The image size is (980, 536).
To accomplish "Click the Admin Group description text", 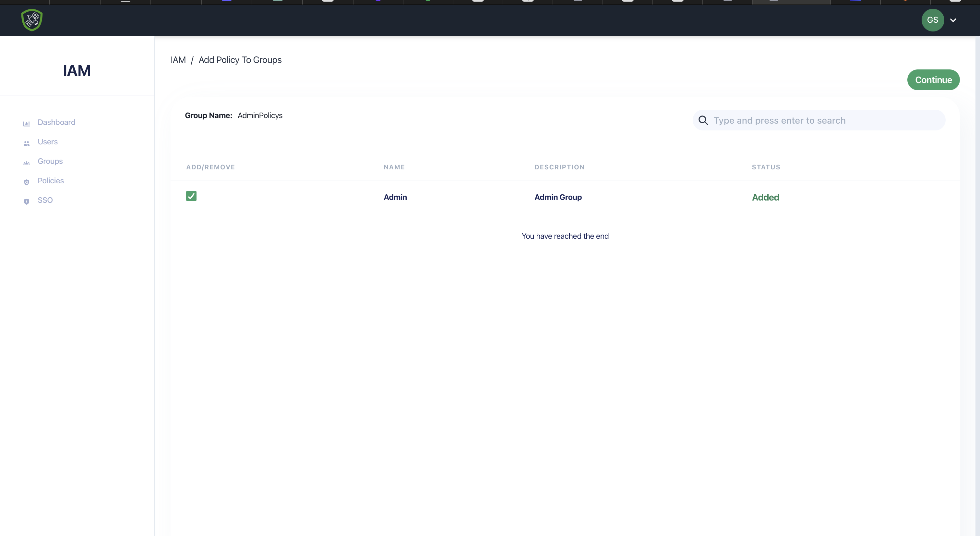I will coord(558,197).
